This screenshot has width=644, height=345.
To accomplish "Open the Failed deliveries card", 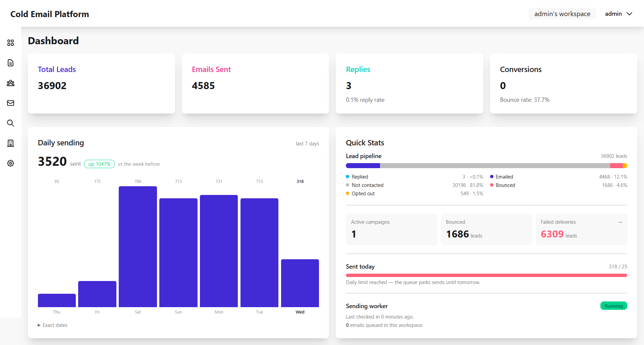I will pos(581,229).
